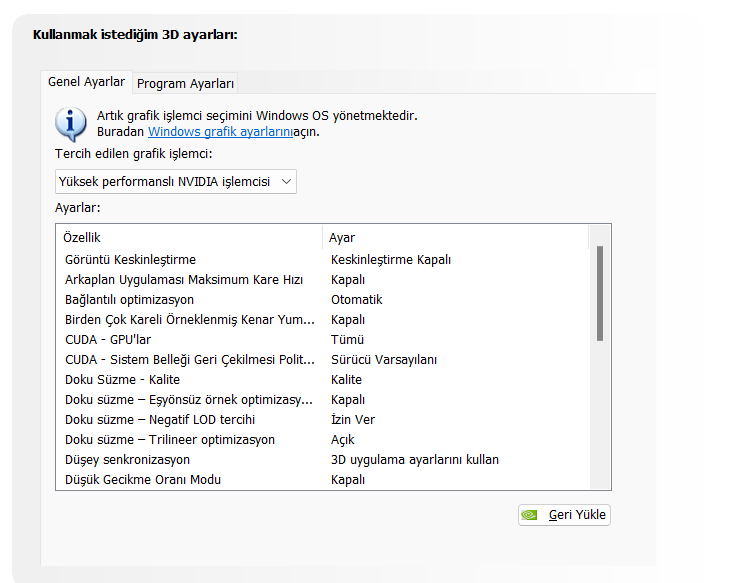The height and width of the screenshot is (583, 742).
Task: Expand the Tercih edilen grafik işlemci dropdown
Action: click(x=176, y=182)
